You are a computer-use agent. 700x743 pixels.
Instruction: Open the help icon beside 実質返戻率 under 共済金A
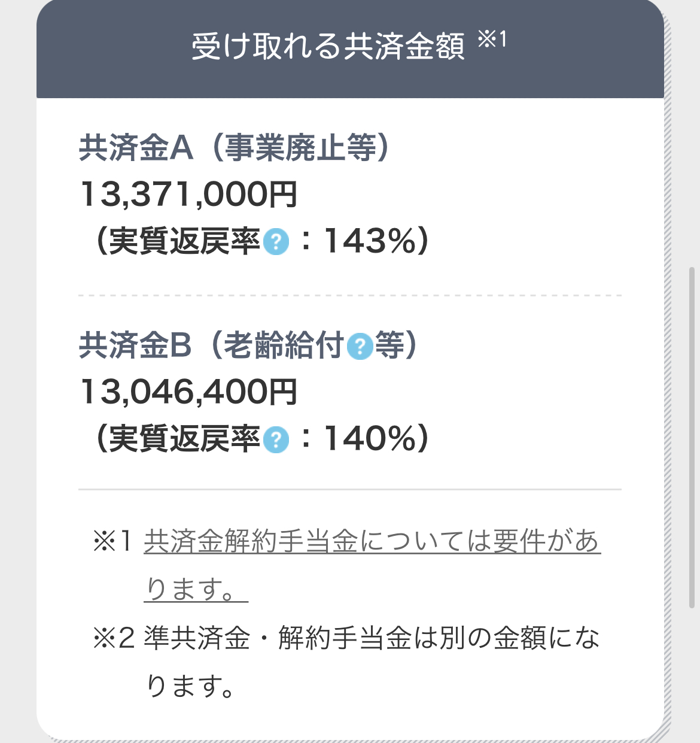[276, 242]
